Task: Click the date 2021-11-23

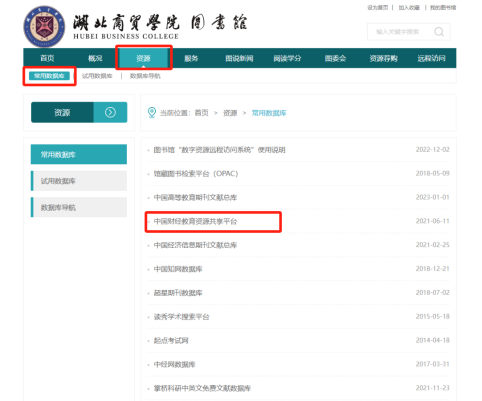Action: [x=433, y=388]
